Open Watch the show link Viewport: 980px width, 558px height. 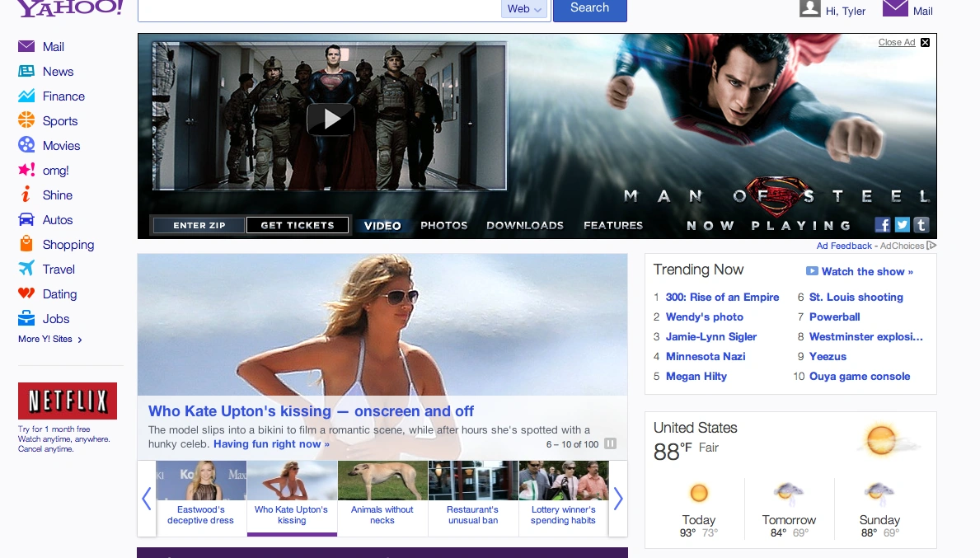point(867,271)
